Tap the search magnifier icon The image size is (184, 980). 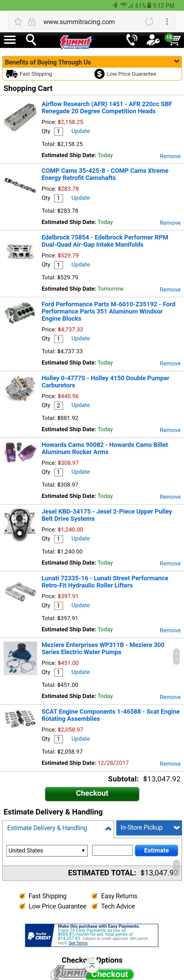pos(31,40)
